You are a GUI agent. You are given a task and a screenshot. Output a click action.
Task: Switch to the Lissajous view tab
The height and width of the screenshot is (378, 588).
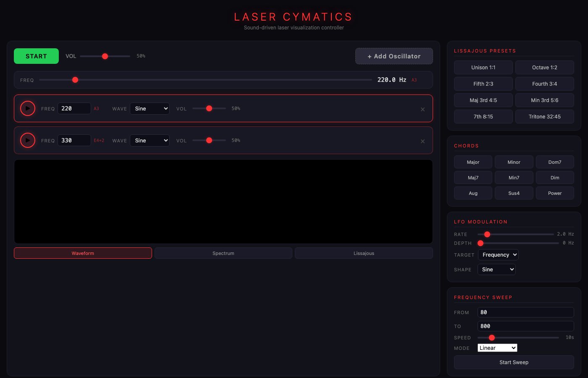364,253
